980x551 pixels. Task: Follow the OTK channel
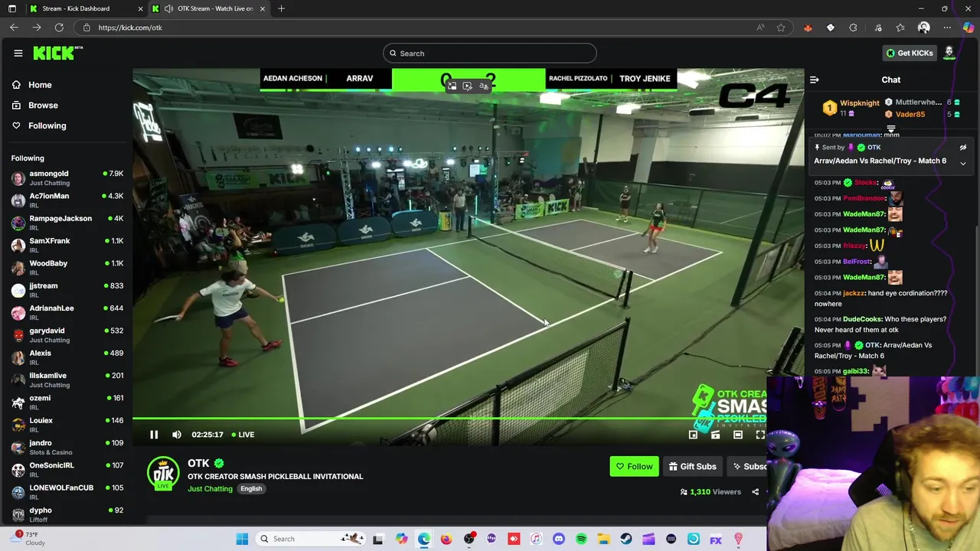pos(634,467)
